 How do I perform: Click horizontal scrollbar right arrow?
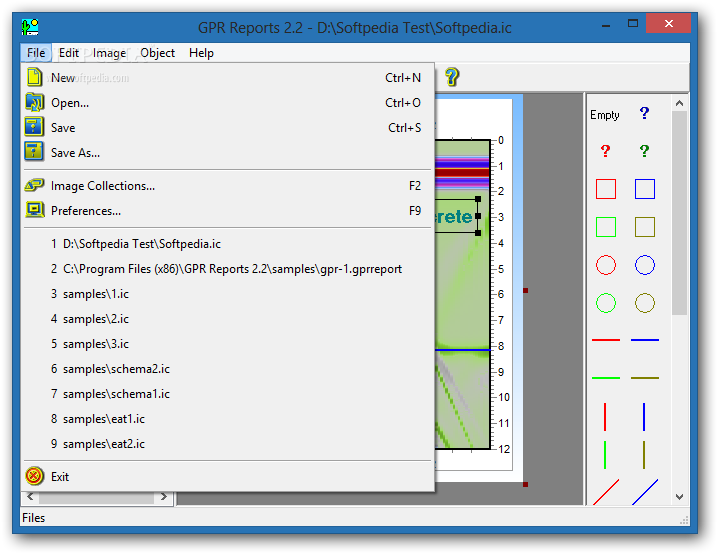[x=163, y=496]
